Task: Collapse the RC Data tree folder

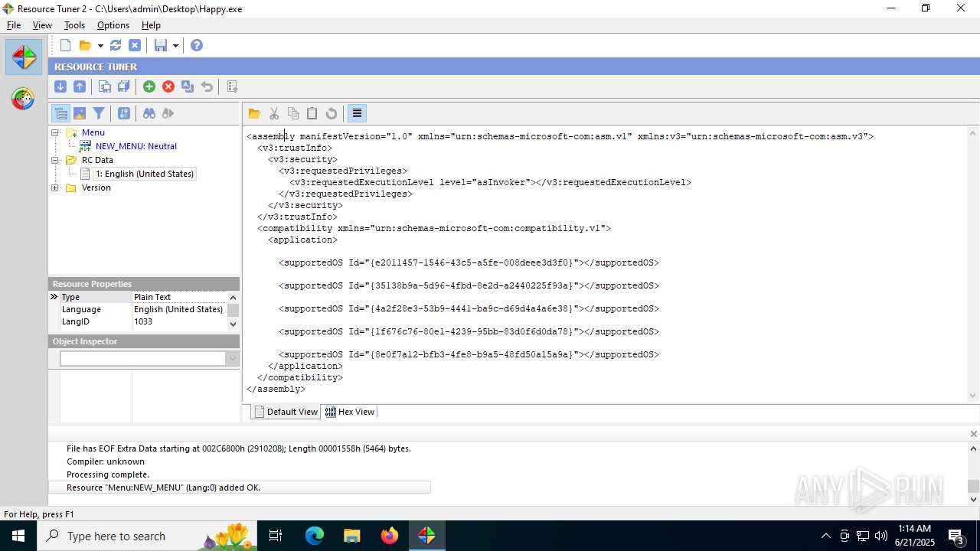Action: (55, 160)
